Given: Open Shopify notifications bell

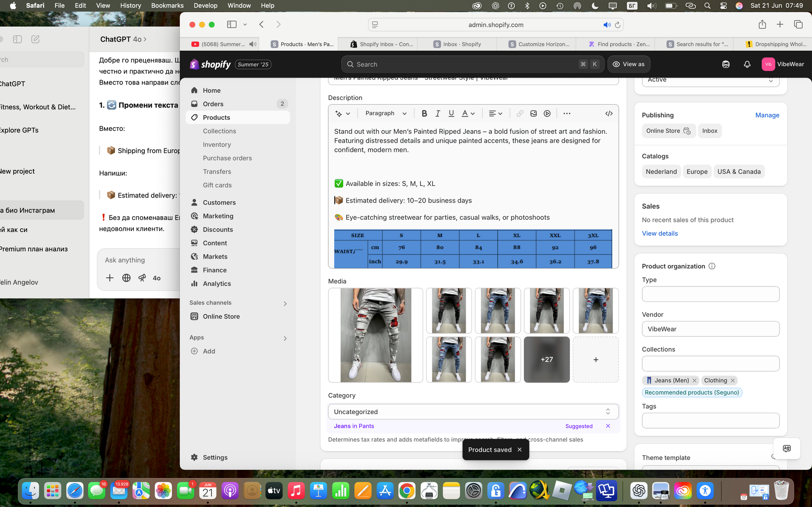Looking at the screenshot, I should point(747,64).
